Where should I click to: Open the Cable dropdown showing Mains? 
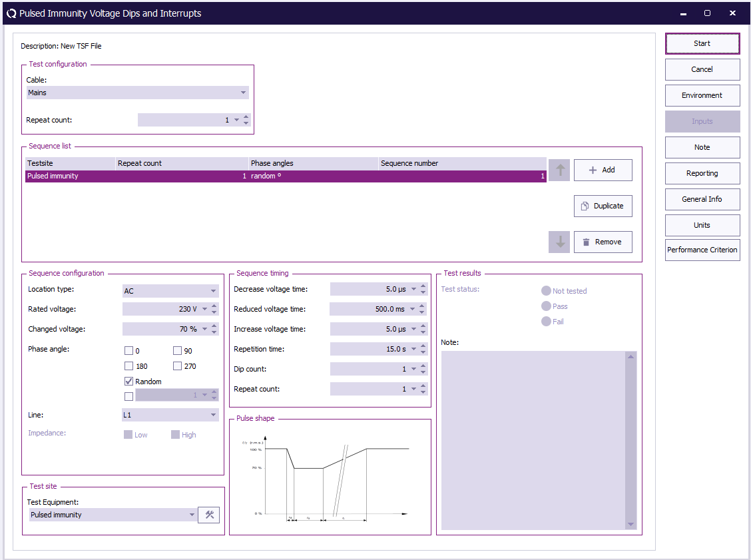tap(137, 93)
